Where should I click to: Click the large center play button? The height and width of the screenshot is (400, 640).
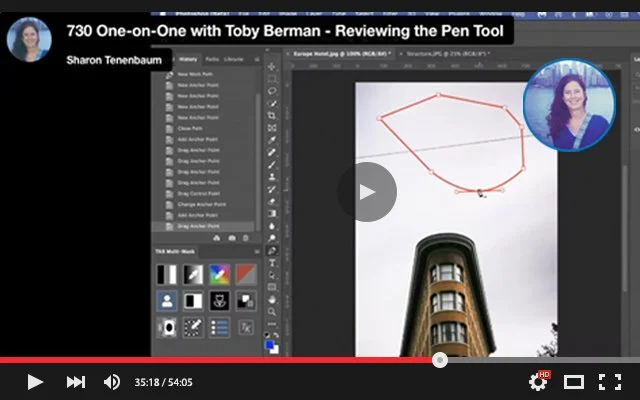click(367, 192)
